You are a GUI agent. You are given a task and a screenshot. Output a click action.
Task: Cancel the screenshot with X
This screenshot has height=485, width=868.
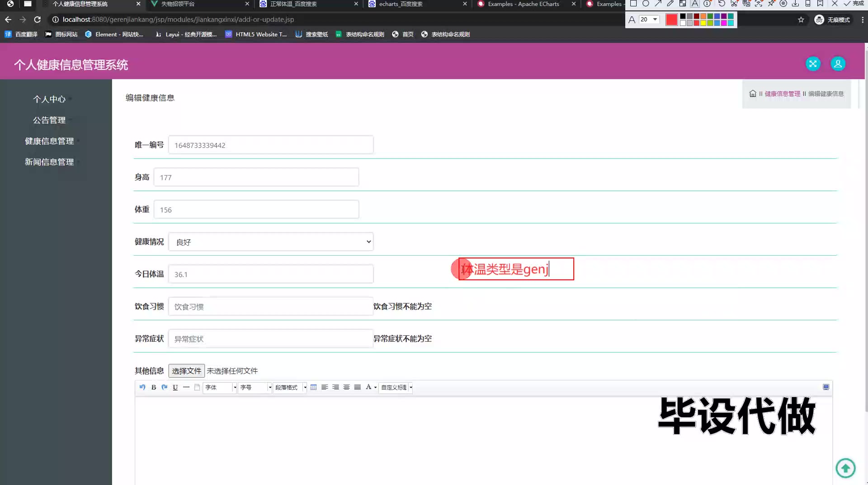pyautogui.click(x=835, y=4)
